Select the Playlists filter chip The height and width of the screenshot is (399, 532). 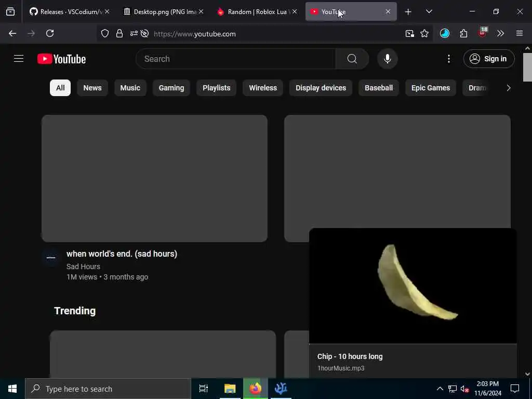[217, 88]
